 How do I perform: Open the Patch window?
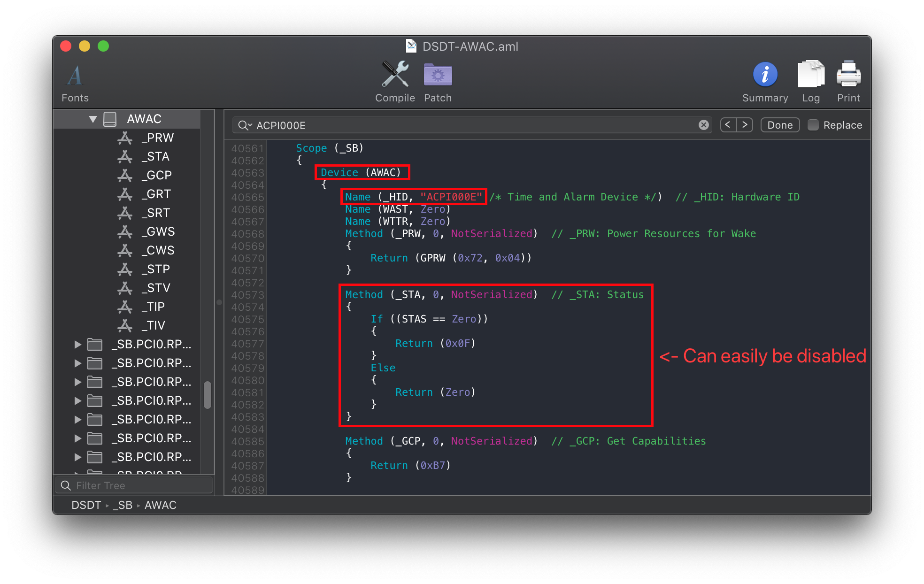pyautogui.click(x=437, y=80)
